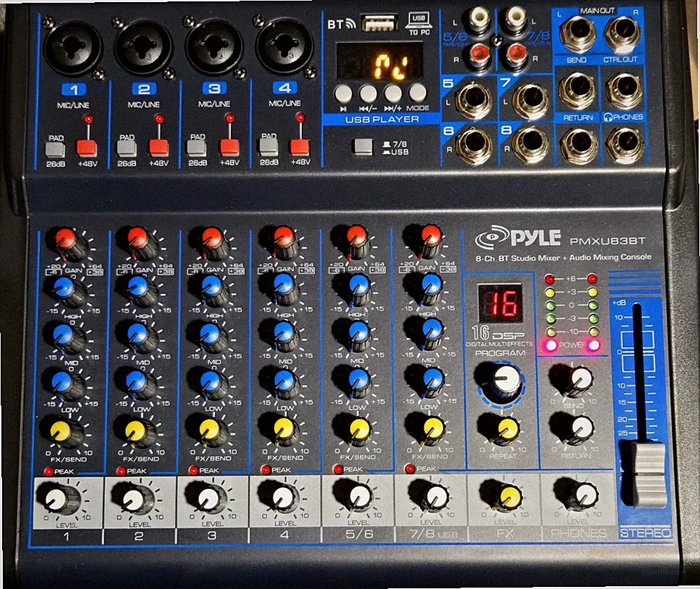700x589 pixels.
Task: Click the channel 4 blue LOW EQ knob
Action: click(x=284, y=383)
